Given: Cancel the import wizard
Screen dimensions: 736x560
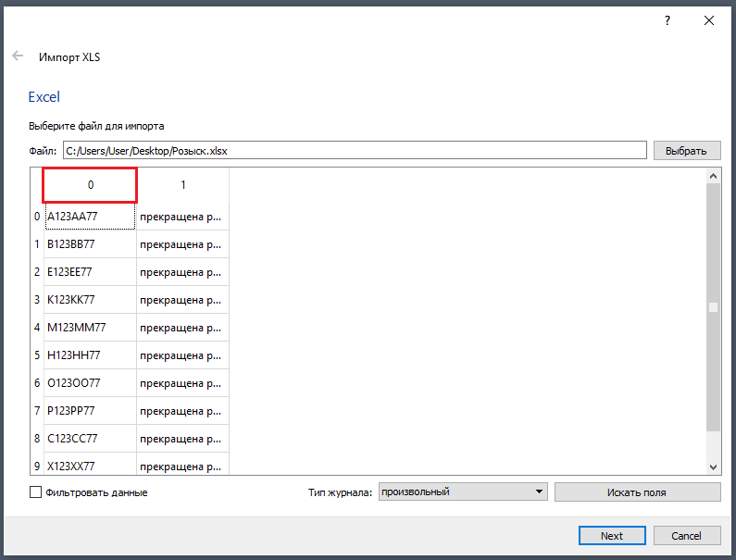Looking at the screenshot, I should pyautogui.click(x=686, y=536).
